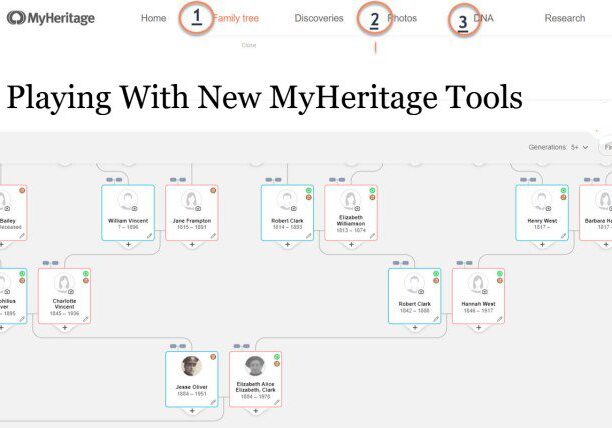Open the orange match icon on Jesse Oliver
This screenshot has width=612, height=428.
(213, 357)
